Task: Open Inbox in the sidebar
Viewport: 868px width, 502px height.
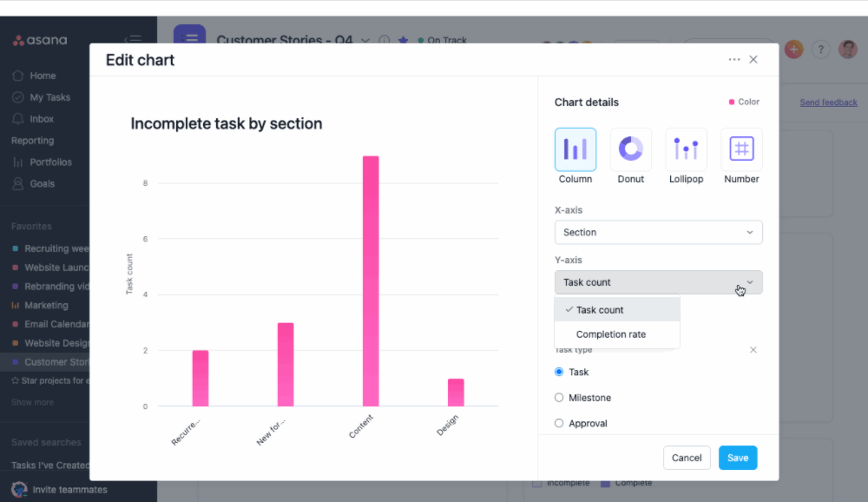Action: [x=42, y=119]
